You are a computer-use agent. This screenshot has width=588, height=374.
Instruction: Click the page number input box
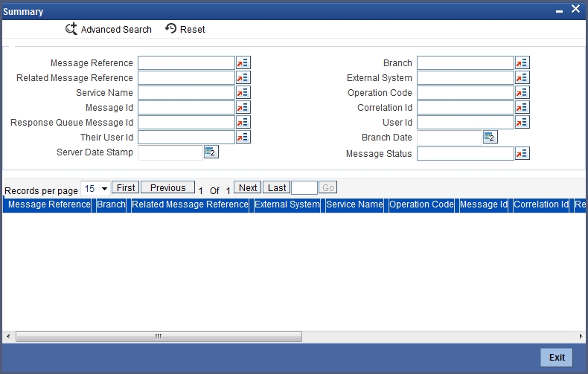pyautogui.click(x=304, y=188)
